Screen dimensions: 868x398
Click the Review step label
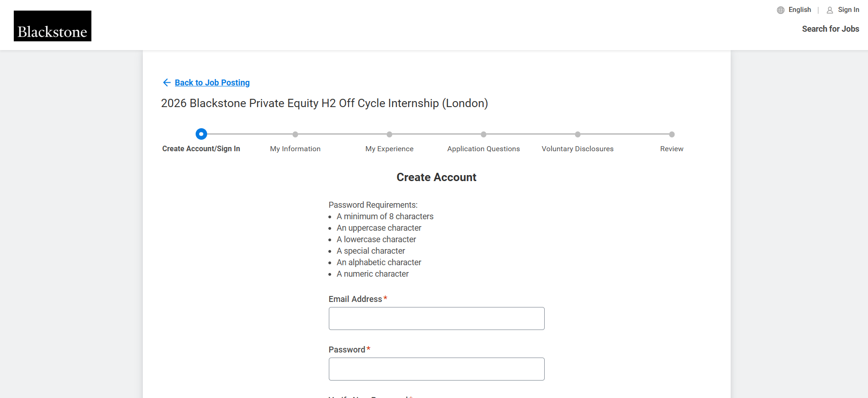[x=672, y=149]
